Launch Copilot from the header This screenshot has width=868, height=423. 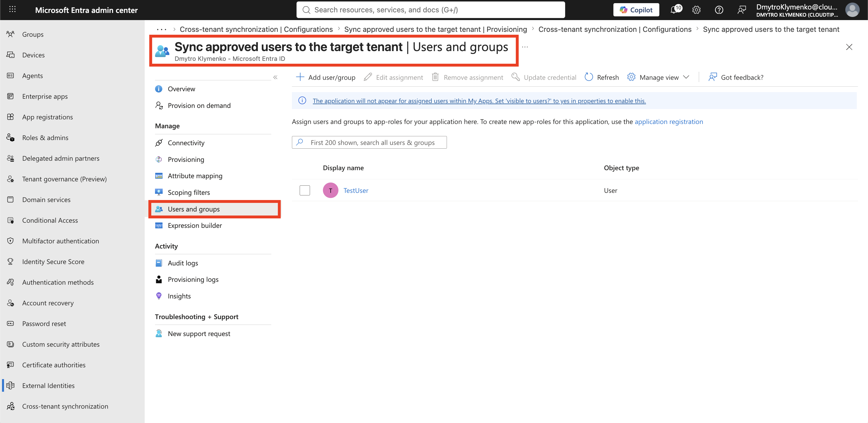pyautogui.click(x=636, y=10)
